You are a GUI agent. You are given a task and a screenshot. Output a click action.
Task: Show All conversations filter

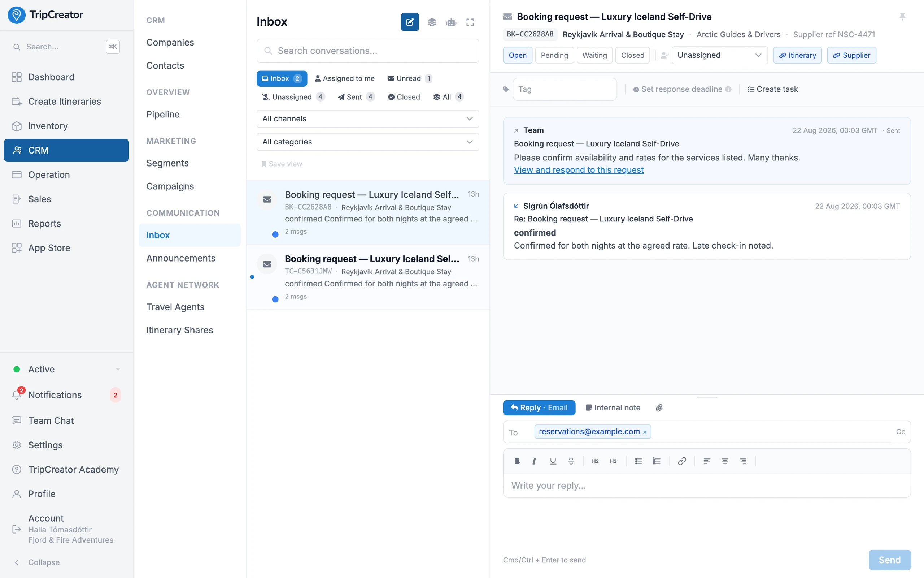point(448,97)
